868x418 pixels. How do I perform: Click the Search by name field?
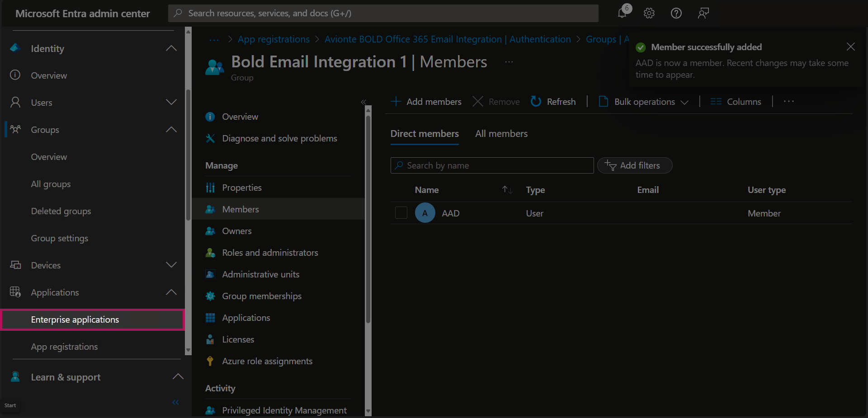pos(492,165)
